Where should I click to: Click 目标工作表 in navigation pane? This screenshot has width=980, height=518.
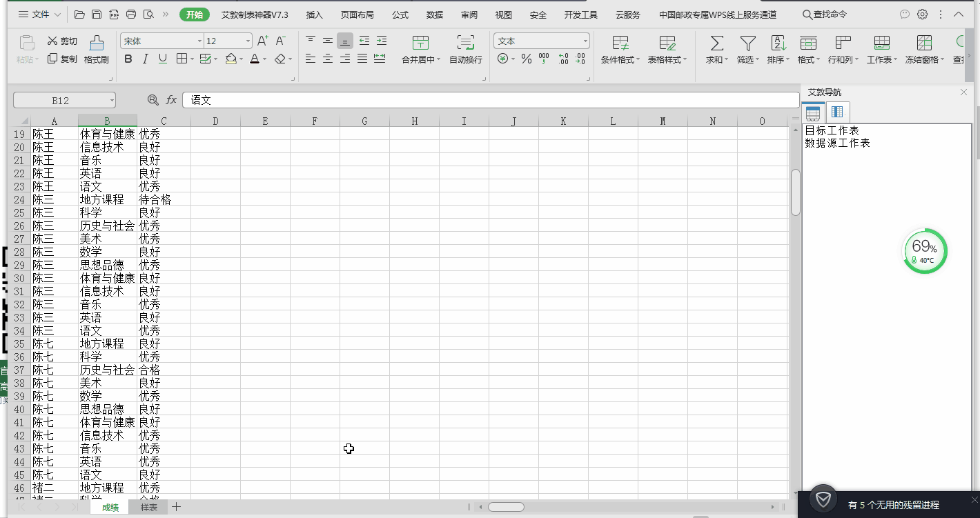[x=832, y=130]
